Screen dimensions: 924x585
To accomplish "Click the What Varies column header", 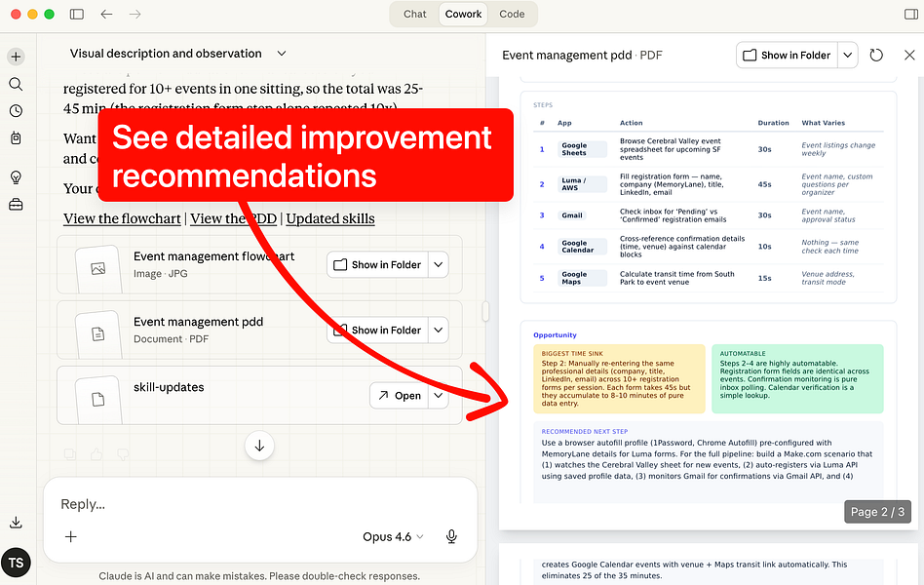I will click(823, 123).
